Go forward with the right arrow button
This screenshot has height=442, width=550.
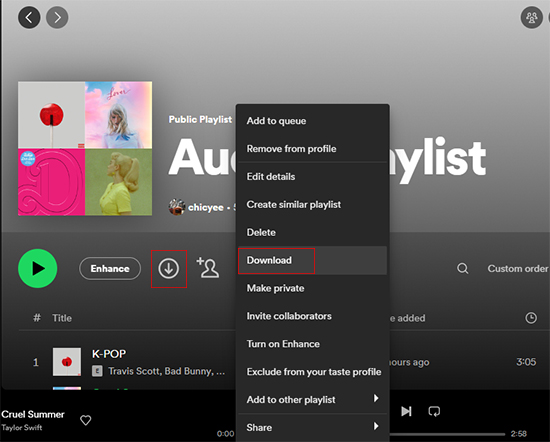point(57,17)
